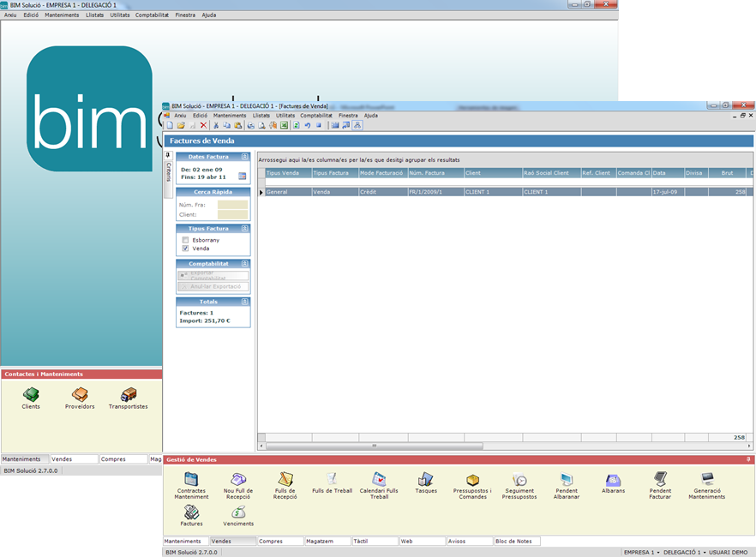Open Albarans icon
Viewport: 756px width, 557px height.
[x=614, y=482]
